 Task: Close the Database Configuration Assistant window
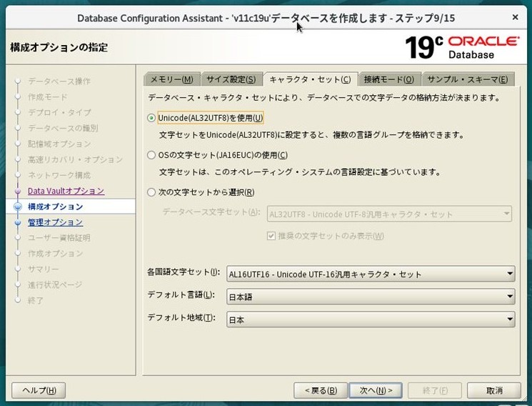point(515,17)
